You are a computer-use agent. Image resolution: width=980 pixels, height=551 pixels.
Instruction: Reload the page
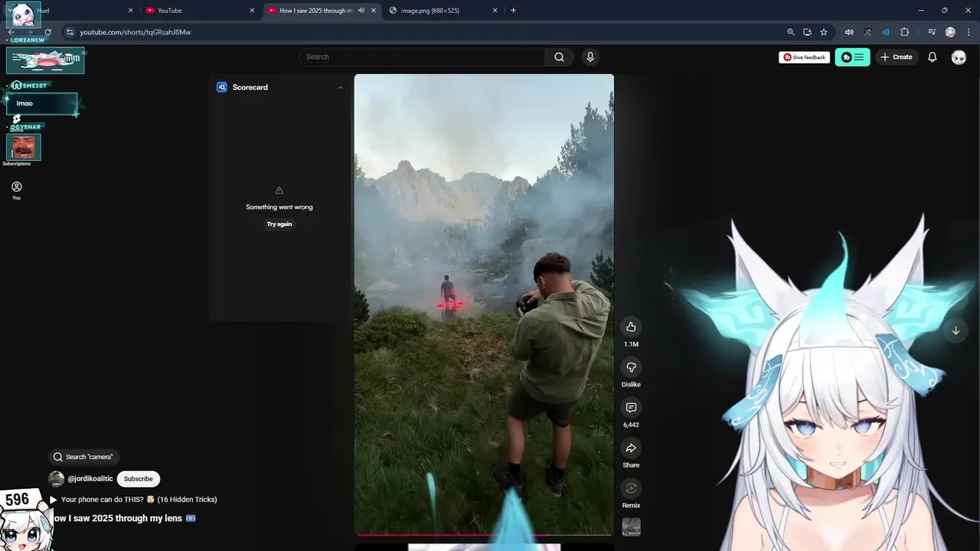tap(47, 32)
